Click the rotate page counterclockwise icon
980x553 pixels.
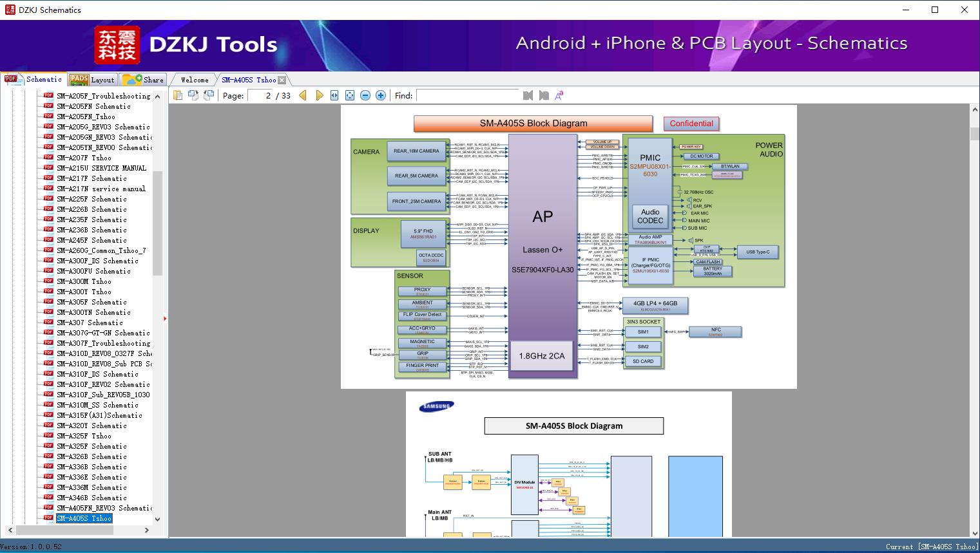(x=193, y=95)
